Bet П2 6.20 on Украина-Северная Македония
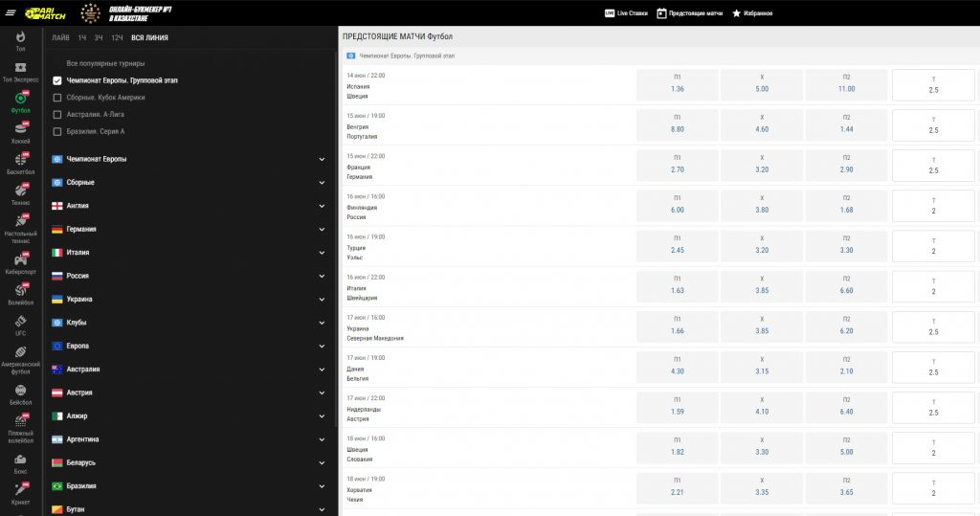Screen dimensions: 980x516 846,326
